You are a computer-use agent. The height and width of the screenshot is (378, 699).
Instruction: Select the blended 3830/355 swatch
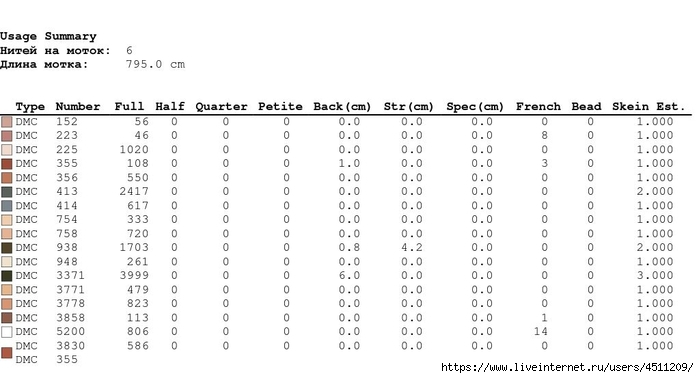pyautogui.click(x=7, y=353)
